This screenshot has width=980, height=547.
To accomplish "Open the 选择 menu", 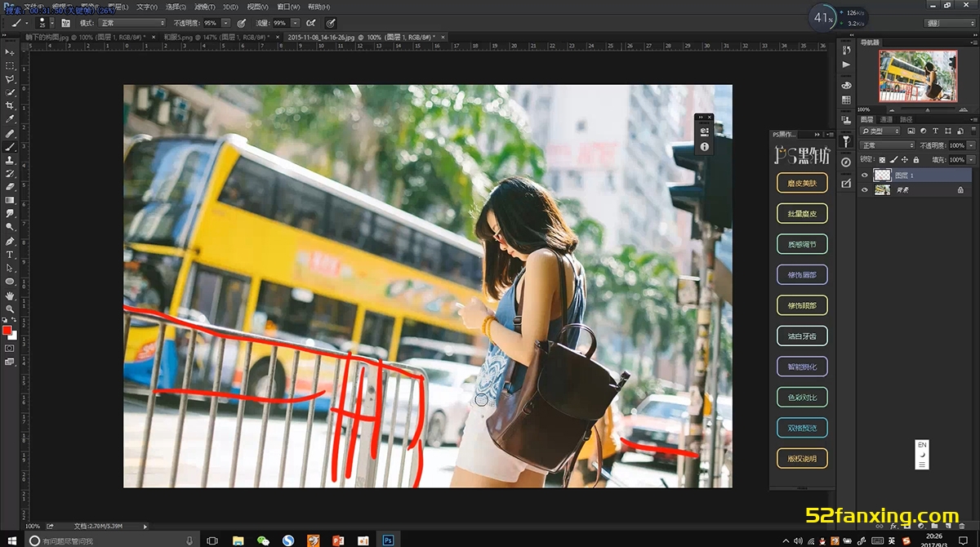I will [x=176, y=7].
